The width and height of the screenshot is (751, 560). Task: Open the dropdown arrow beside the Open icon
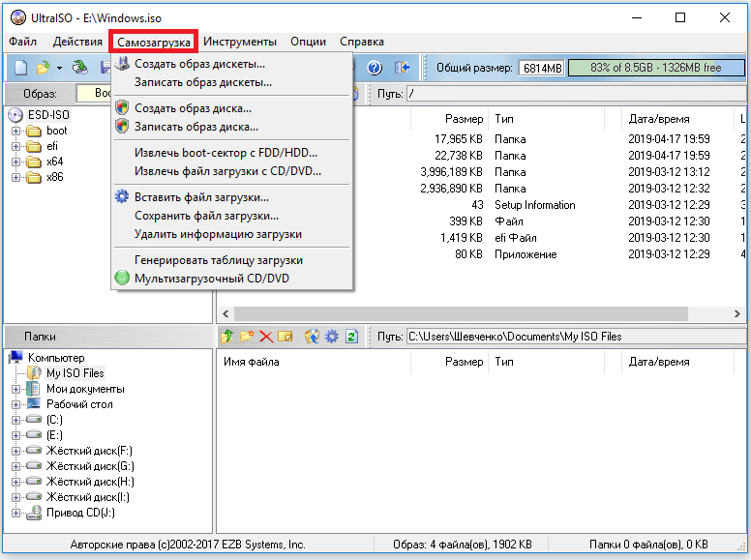tap(59, 69)
